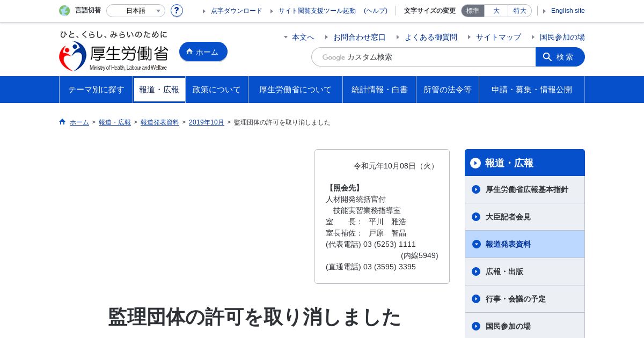Open the 日本語 language dropdown
This screenshot has width=644, height=338.
point(136,11)
